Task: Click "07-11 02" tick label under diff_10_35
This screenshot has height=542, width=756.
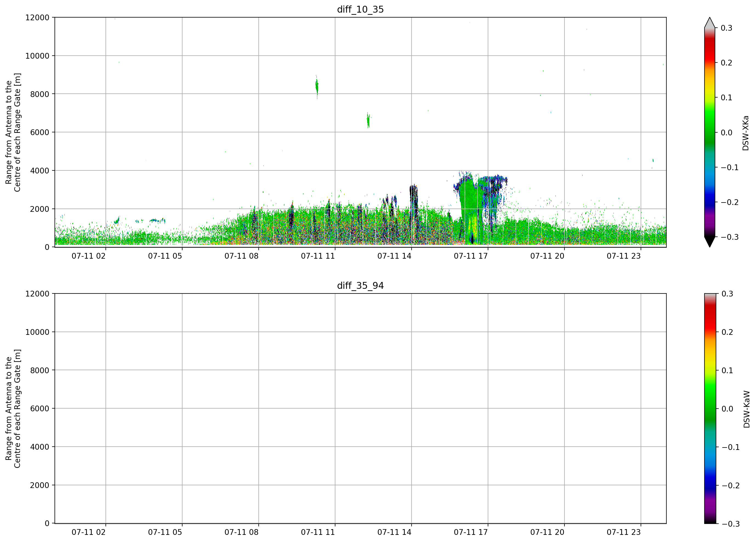Action: (89, 256)
